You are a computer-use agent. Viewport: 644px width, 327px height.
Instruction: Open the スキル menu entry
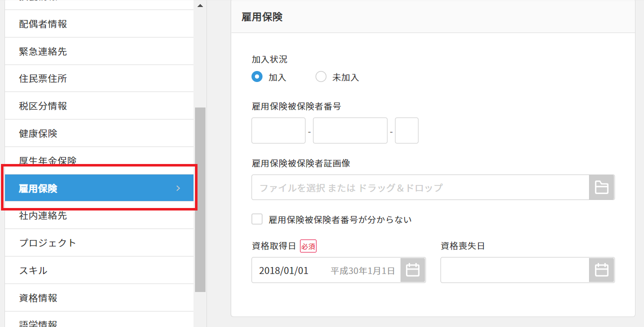(33, 270)
